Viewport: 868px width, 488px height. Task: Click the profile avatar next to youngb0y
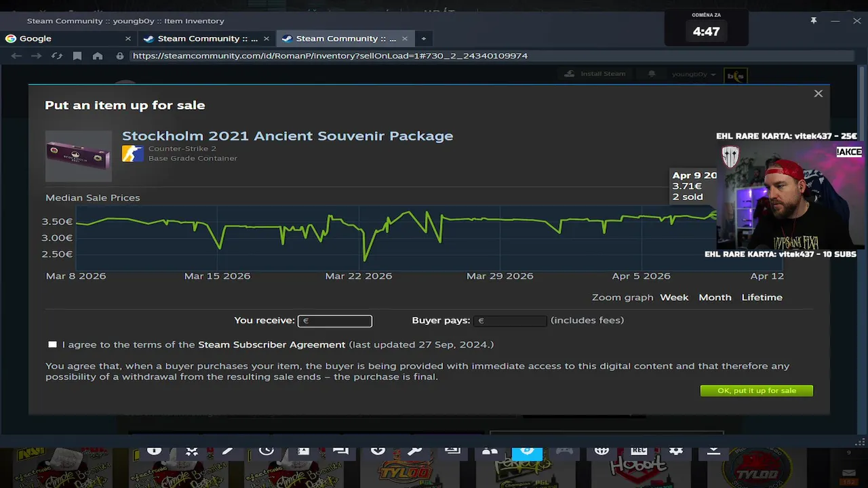click(x=736, y=76)
